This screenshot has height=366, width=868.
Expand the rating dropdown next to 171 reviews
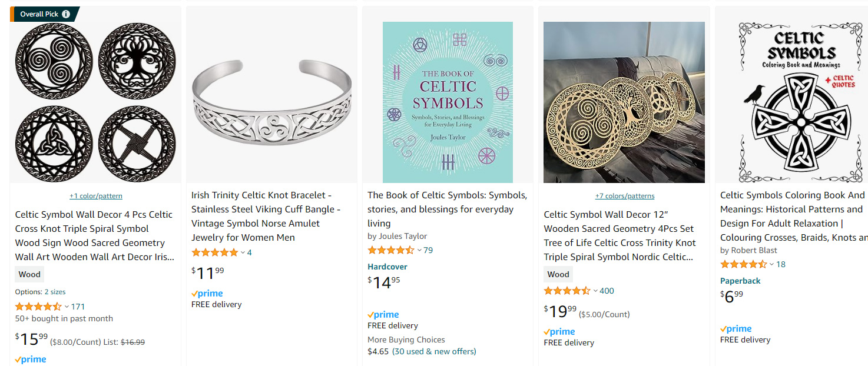pos(65,306)
